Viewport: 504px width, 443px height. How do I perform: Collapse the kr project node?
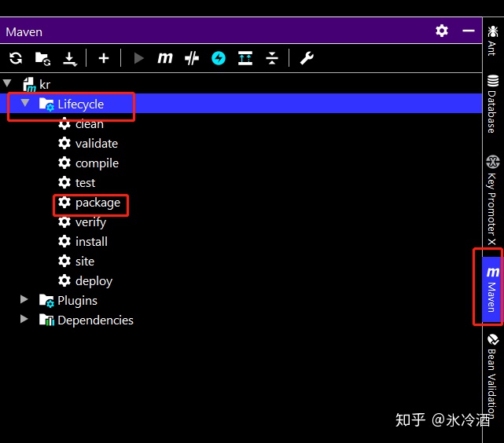(x=7, y=83)
